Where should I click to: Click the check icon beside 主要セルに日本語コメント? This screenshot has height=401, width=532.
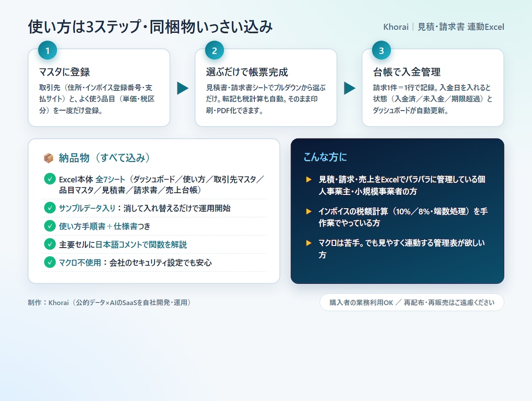coord(50,244)
